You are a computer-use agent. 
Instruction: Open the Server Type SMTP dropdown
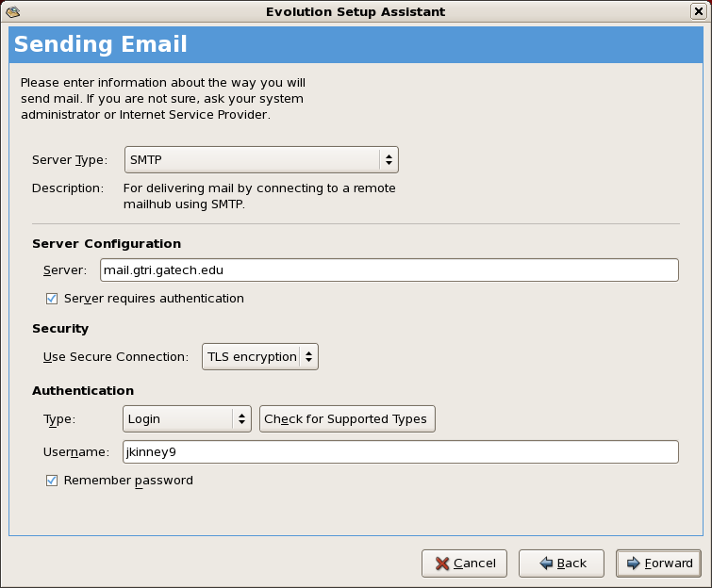(261, 160)
